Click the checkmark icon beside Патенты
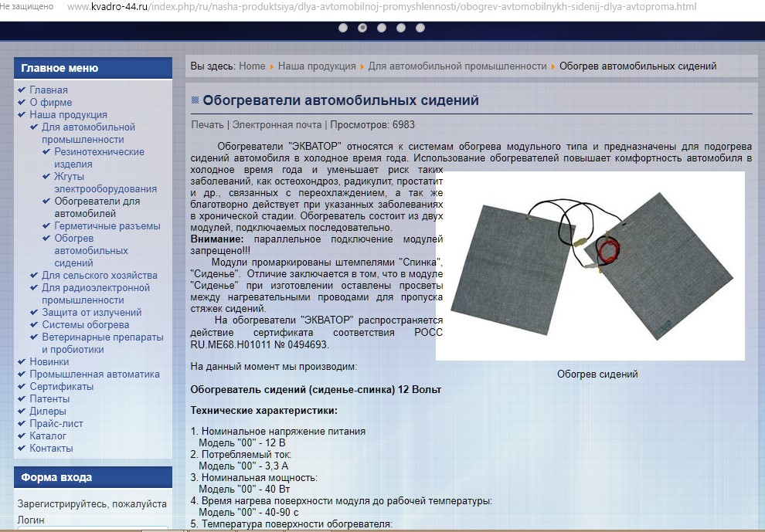The height and width of the screenshot is (532, 765). (22, 398)
